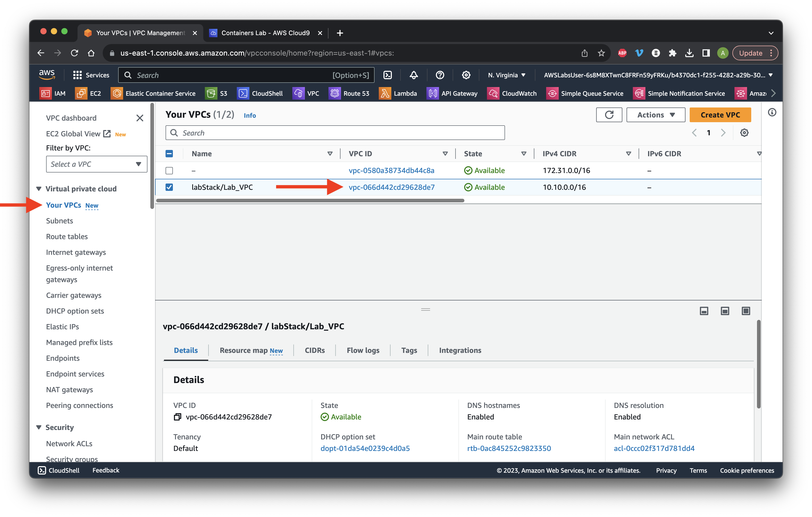The width and height of the screenshot is (812, 517).
Task: Switch to the Flow logs tab
Action: coord(363,350)
